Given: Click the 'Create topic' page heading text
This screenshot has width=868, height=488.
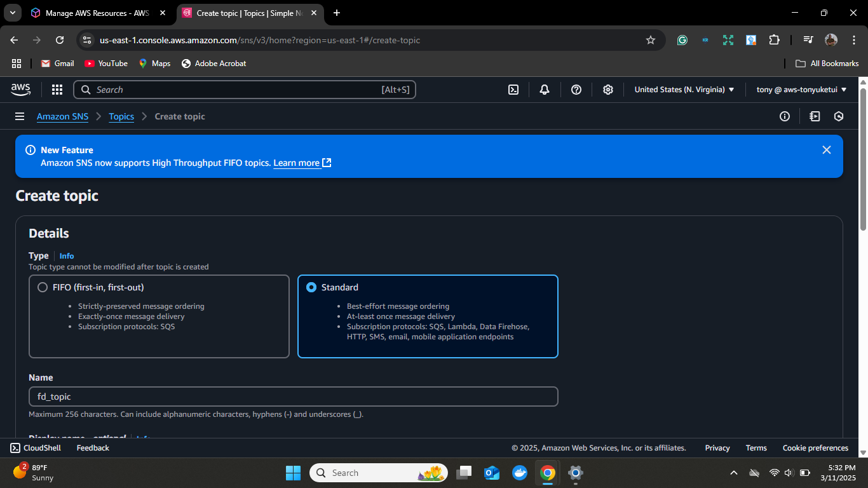Looking at the screenshot, I should (x=57, y=196).
